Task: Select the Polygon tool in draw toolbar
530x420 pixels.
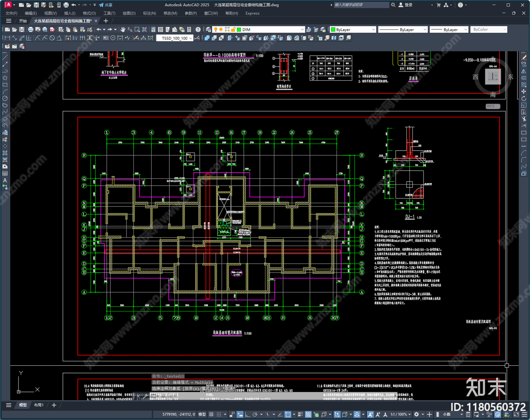Action: click(x=5, y=78)
